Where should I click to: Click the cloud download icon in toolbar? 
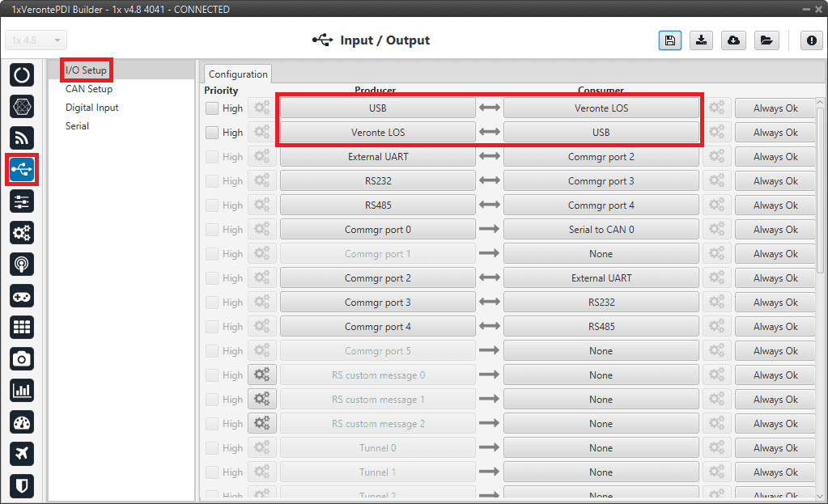tap(733, 40)
